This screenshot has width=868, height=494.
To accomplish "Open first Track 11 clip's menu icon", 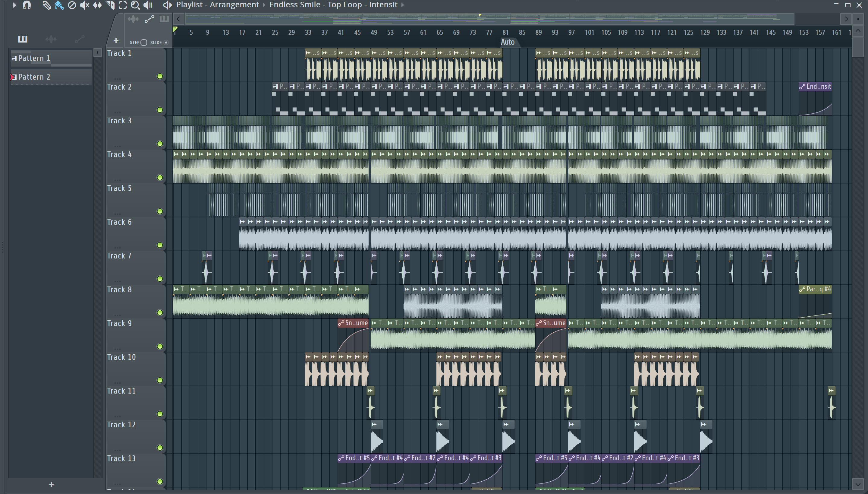I will tap(370, 391).
